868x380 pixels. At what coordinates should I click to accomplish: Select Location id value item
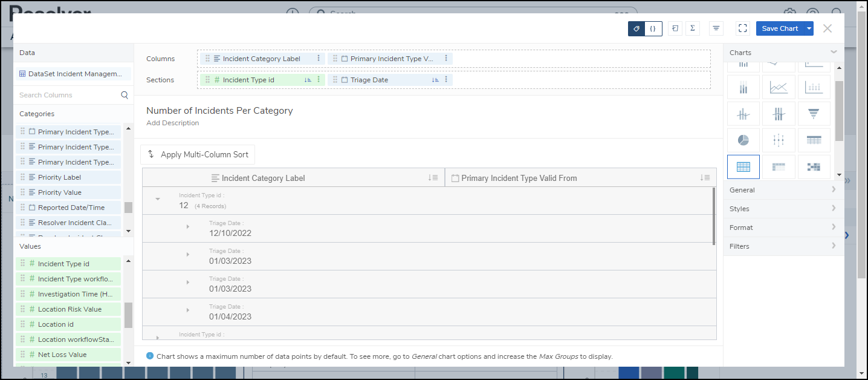tap(68, 324)
